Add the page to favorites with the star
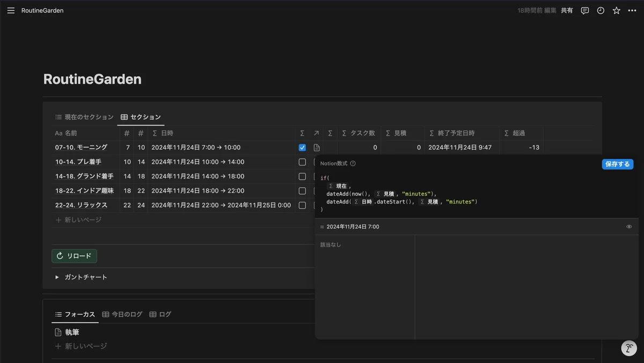Viewport: 644px width, 363px height. click(x=617, y=10)
